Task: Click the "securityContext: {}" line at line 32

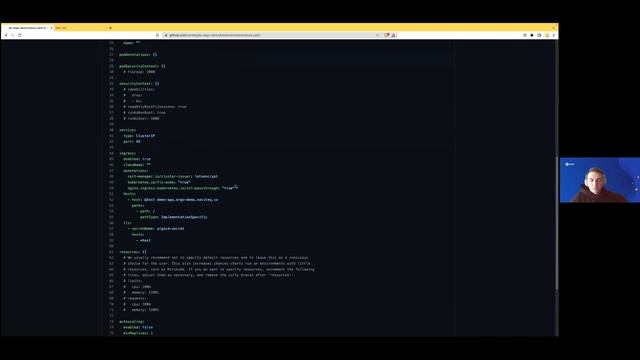Action: [x=139, y=83]
